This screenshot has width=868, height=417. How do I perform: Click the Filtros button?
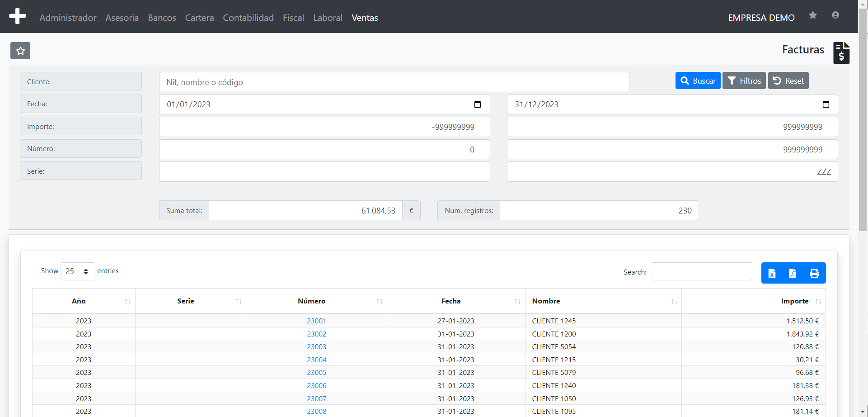(x=744, y=81)
